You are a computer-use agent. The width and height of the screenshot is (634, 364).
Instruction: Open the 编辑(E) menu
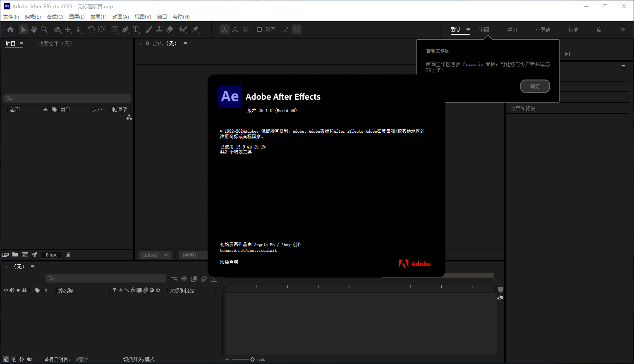click(33, 17)
